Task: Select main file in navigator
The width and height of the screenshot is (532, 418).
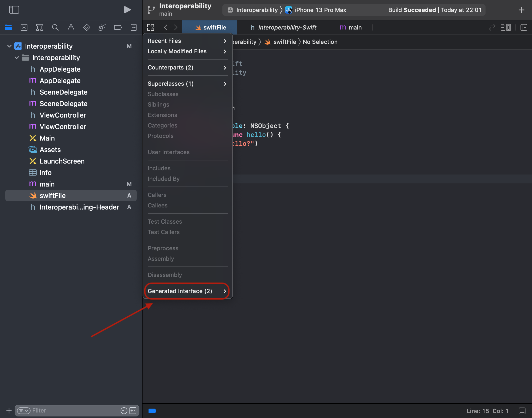Action: coord(71,184)
